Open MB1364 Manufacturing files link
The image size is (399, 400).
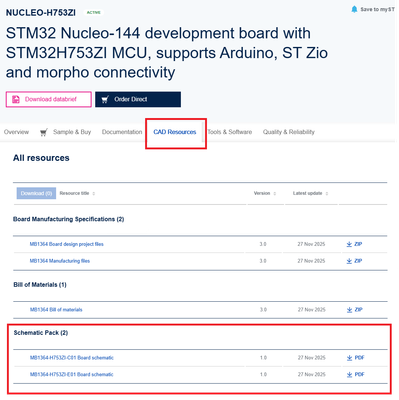[60, 261]
